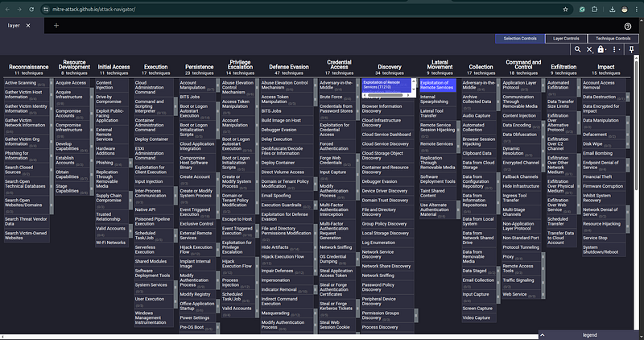Close the layer tab with its X

pyautogui.click(x=28, y=26)
